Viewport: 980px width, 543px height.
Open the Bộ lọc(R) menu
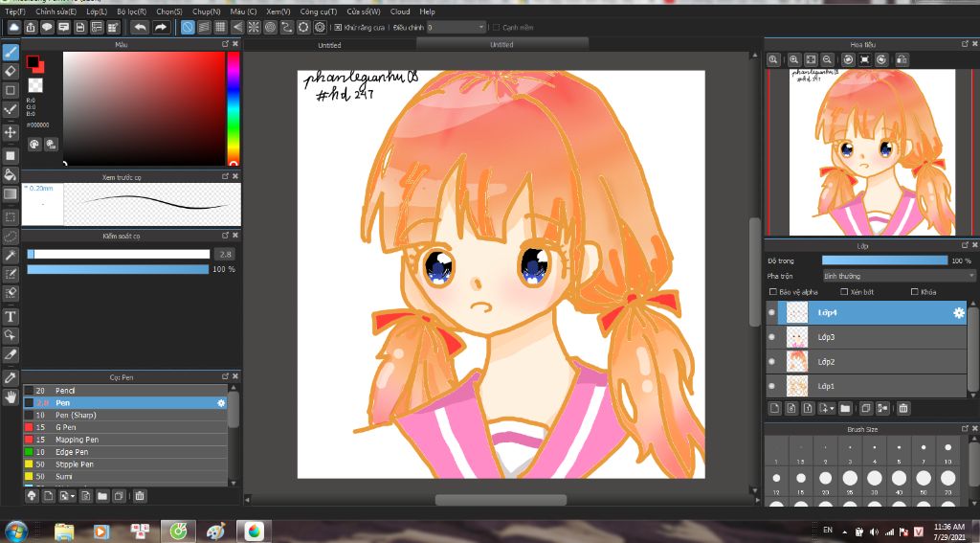(131, 11)
